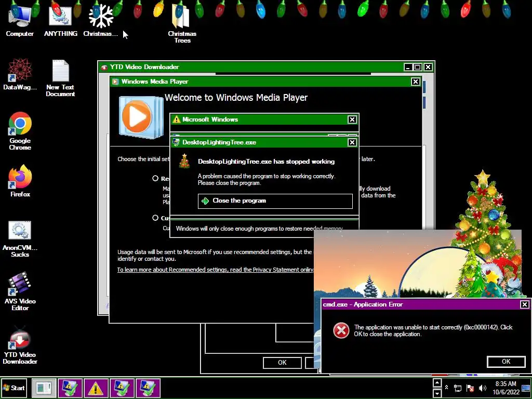532x399 pixels.
Task: Open the Privacy Statement online link
Action: [x=216, y=270]
